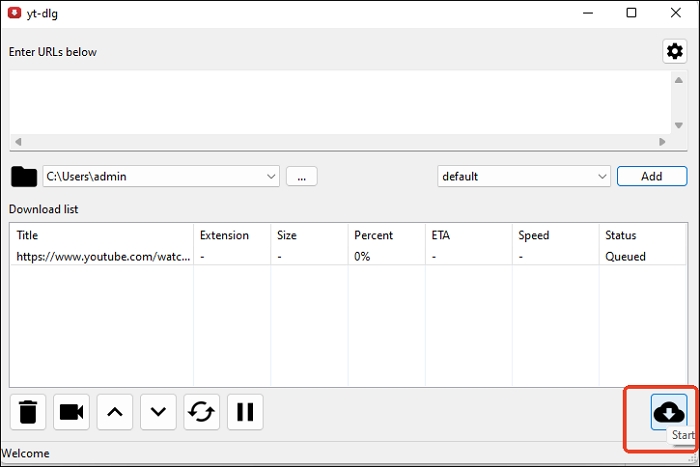Click the '0%' percent cell
The width and height of the screenshot is (700, 467).
click(362, 257)
